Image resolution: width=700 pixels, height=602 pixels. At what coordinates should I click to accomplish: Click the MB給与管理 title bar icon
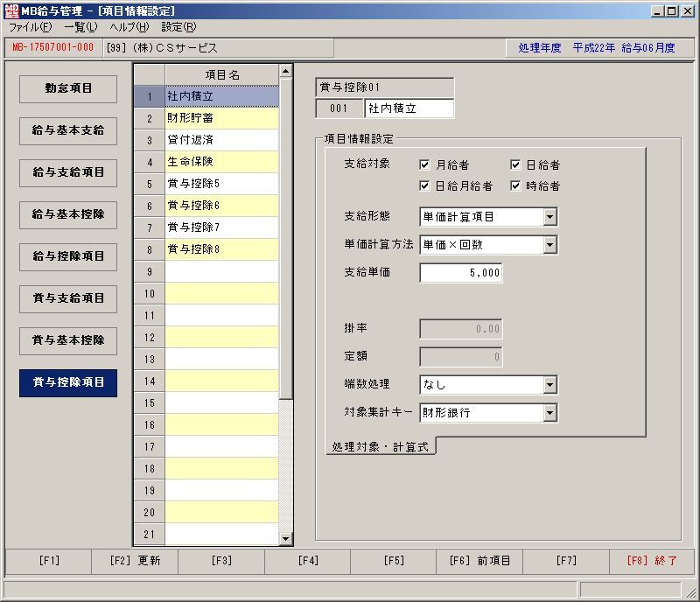(x=11, y=10)
